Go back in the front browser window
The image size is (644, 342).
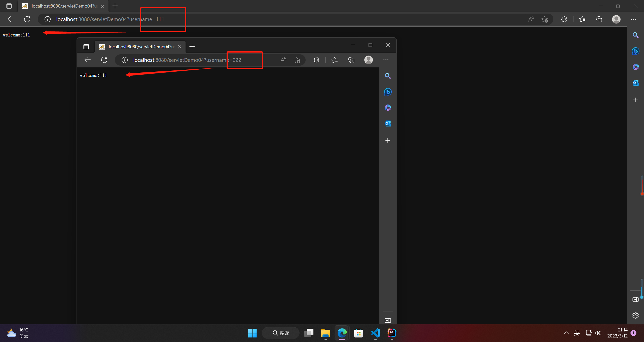click(x=88, y=60)
